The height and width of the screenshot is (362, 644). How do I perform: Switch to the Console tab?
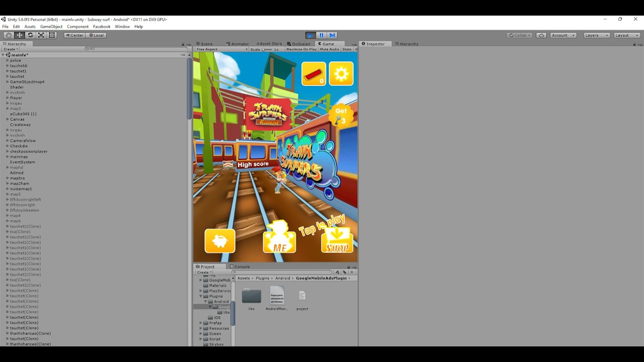(240, 267)
